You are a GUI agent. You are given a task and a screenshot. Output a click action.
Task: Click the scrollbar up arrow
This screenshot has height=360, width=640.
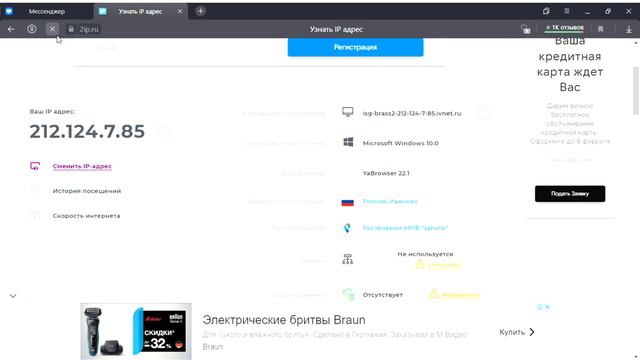636,42
